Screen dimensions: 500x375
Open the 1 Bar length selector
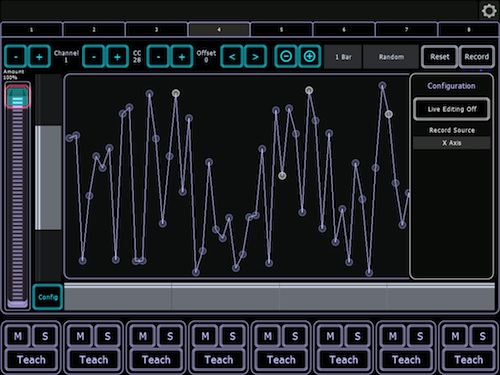(343, 57)
